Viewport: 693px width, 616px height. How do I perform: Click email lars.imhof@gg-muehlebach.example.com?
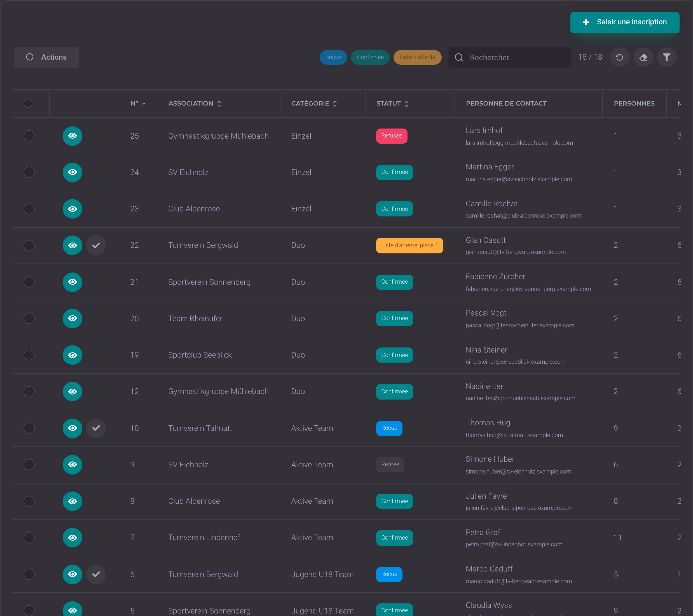[519, 143]
